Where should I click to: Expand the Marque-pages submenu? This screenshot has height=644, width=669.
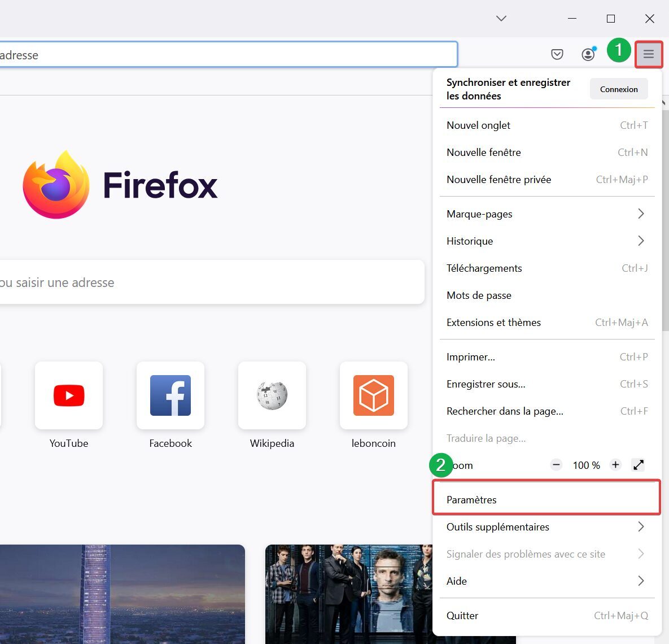(547, 214)
